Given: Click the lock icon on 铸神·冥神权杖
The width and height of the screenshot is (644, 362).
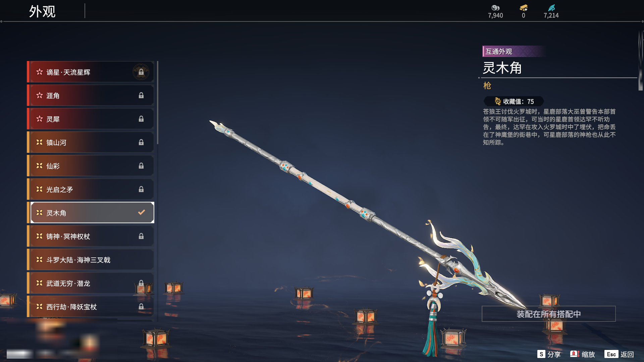Looking at the screenshot, I should point(141,236).
